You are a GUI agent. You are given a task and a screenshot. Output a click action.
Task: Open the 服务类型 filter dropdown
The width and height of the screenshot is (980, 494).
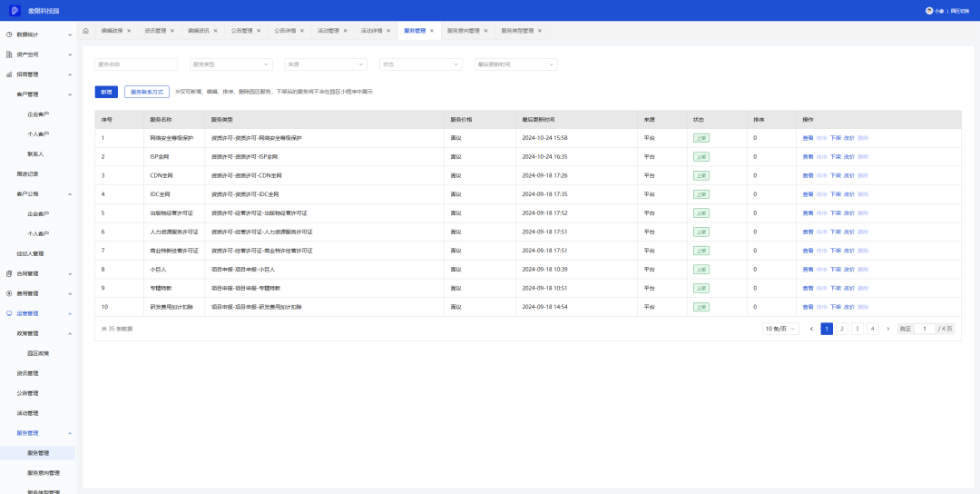tap(230, 64)
